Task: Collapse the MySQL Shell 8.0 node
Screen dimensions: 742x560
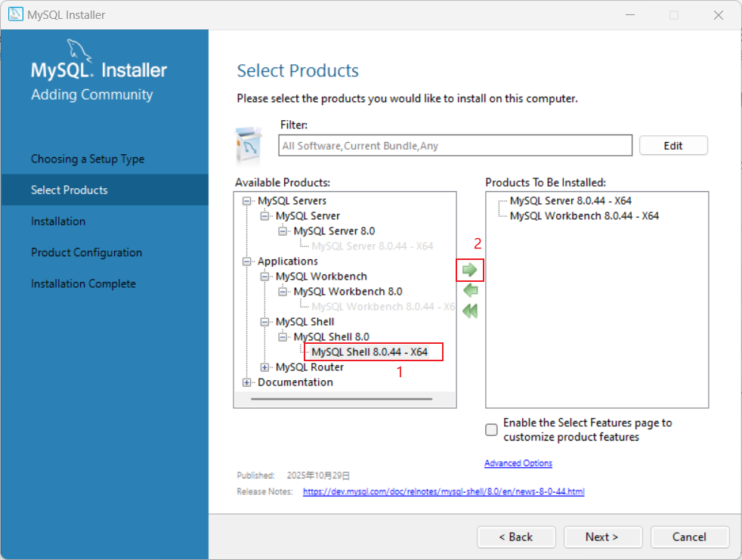Action: point(283,337)
